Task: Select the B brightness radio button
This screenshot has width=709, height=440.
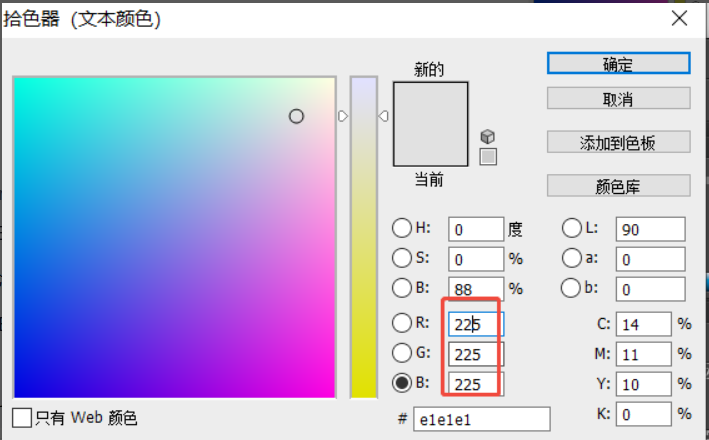Action: tap(402, 288)
